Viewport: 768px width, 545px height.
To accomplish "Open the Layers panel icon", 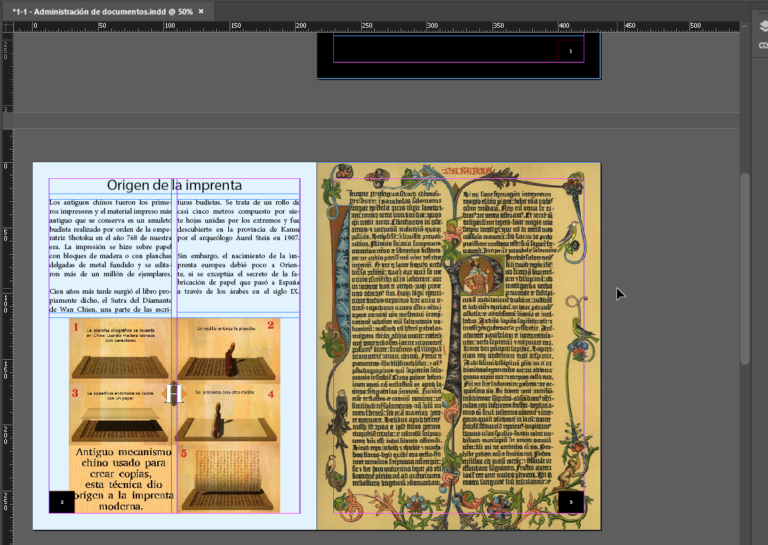I will (763, 27).
